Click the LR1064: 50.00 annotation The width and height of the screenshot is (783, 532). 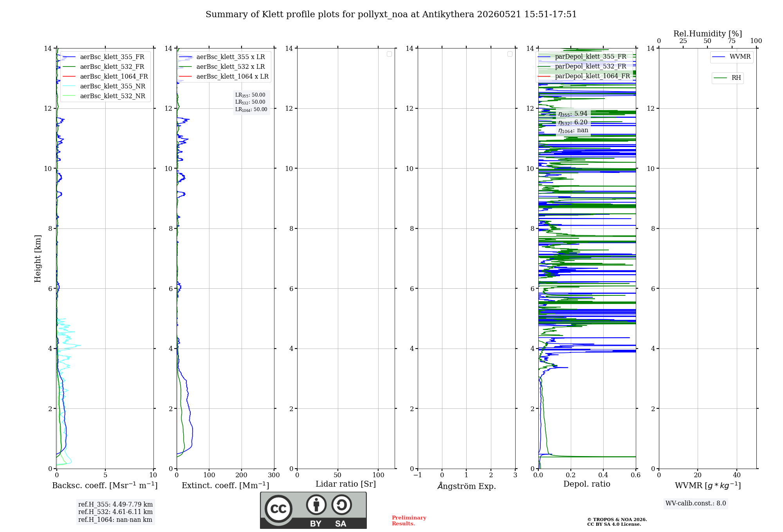[x=251, y=110]
